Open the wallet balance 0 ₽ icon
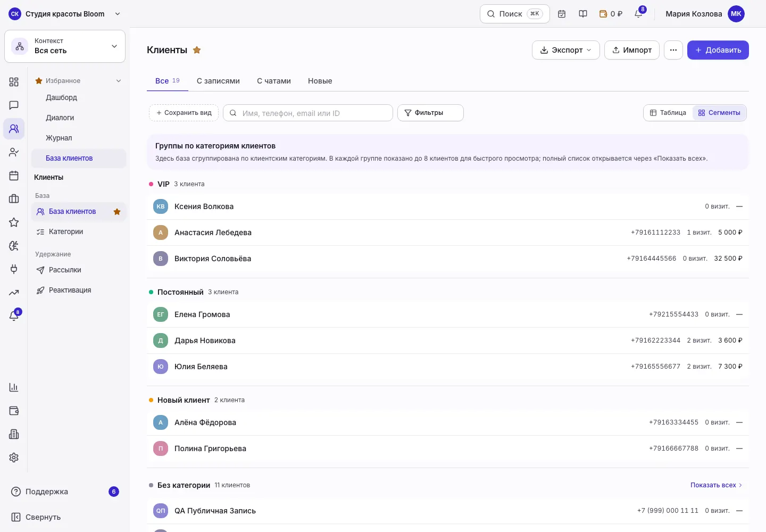This screenshot has width=766, height=532. [x=611, y=14]
